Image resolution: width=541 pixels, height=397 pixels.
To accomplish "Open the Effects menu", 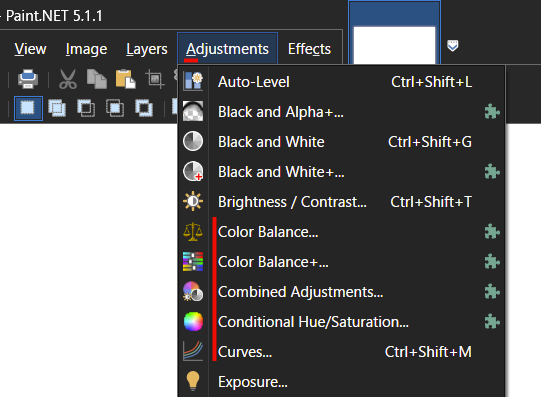I will (309, 49).
